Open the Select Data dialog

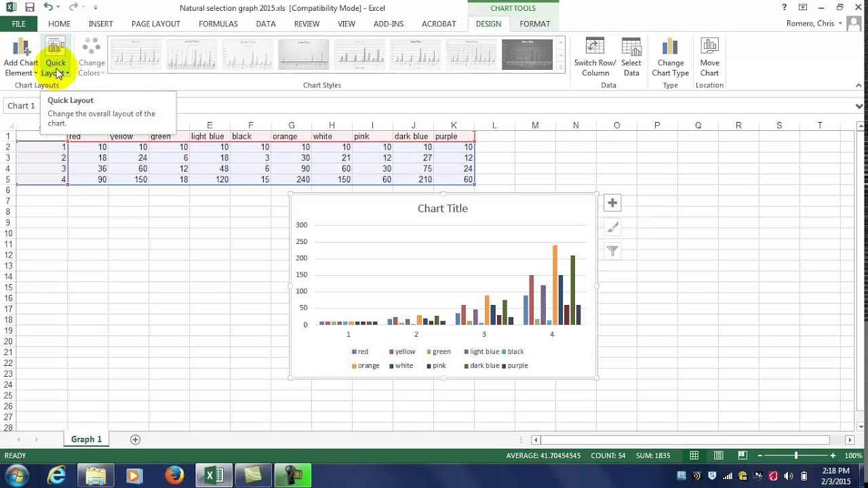click(x=631, y=58)
